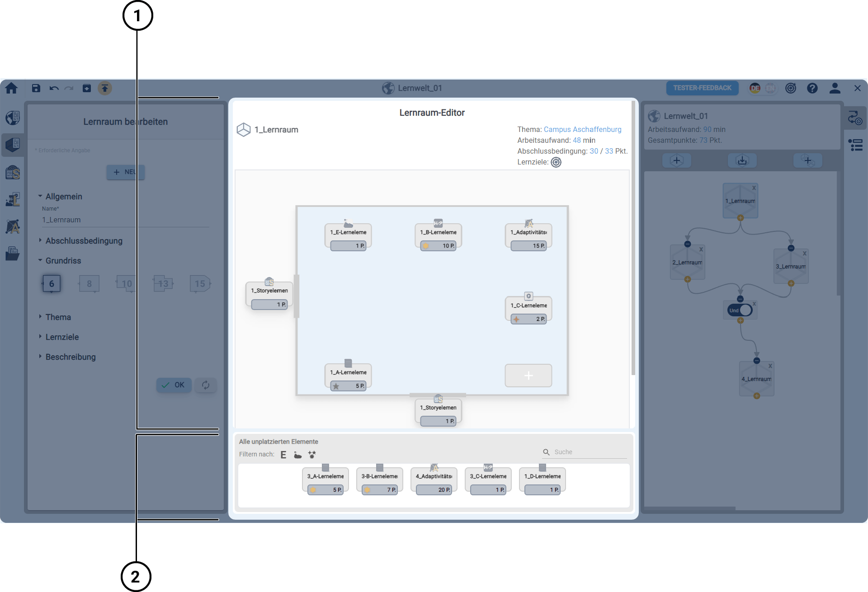The height and width of the screenshot is (592, 868).
Task: Click the highlighted upload export icon
Action: coord(105,88)
